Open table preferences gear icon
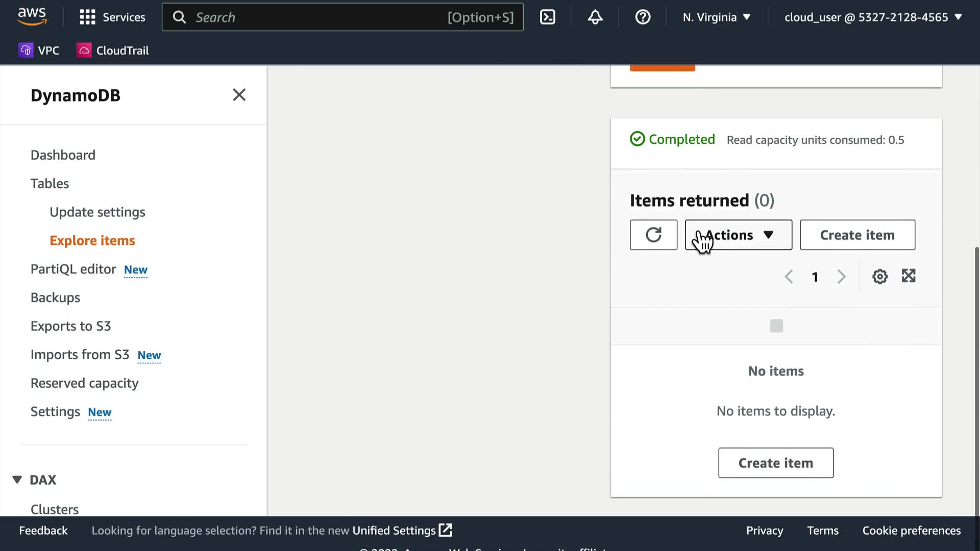Screen dimensions: 980x551 click(x=879, y=277)
